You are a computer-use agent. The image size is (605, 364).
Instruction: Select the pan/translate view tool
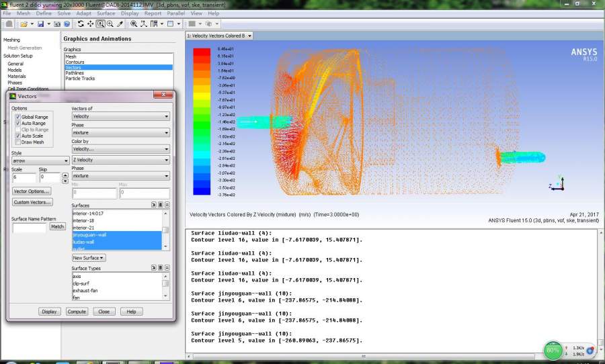coord(90,24)
